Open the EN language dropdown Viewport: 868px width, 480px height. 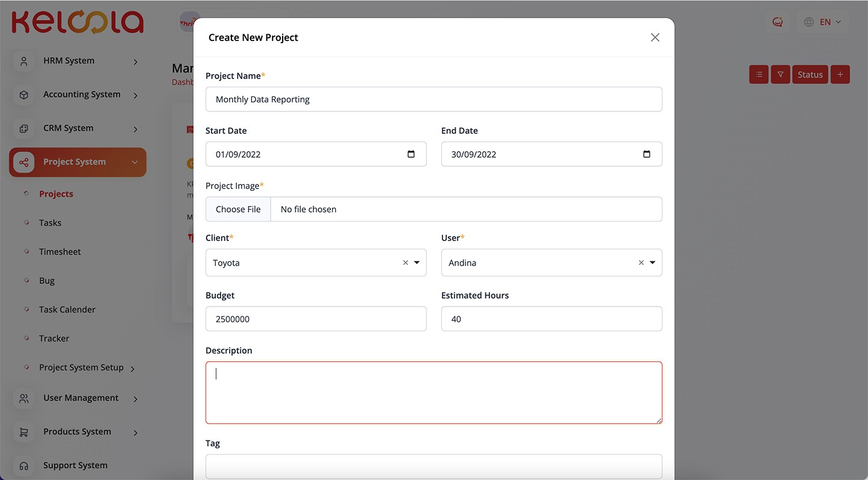(x=823, y=22)
